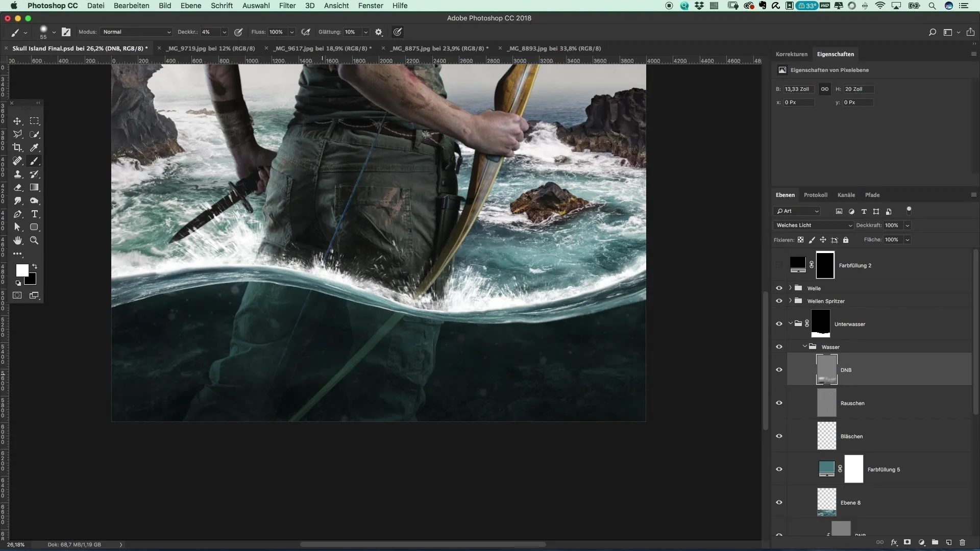Open smoothing options gear icon
This screenshot has height=551, width=980.
[379, 32]
